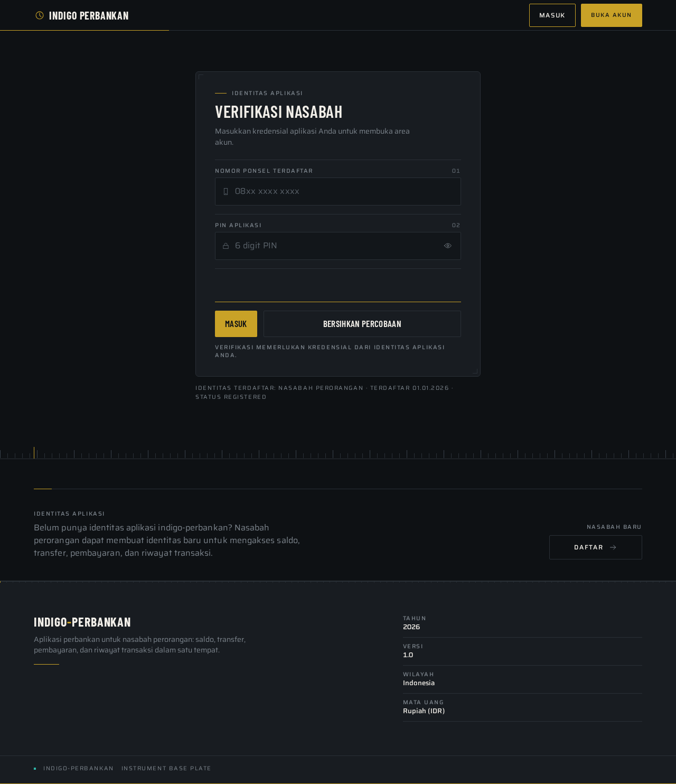Click the arrow icon on the Daftar button
Image resolution: width=676 pixels, height=784 pixels.
click(x=613, y=547)
